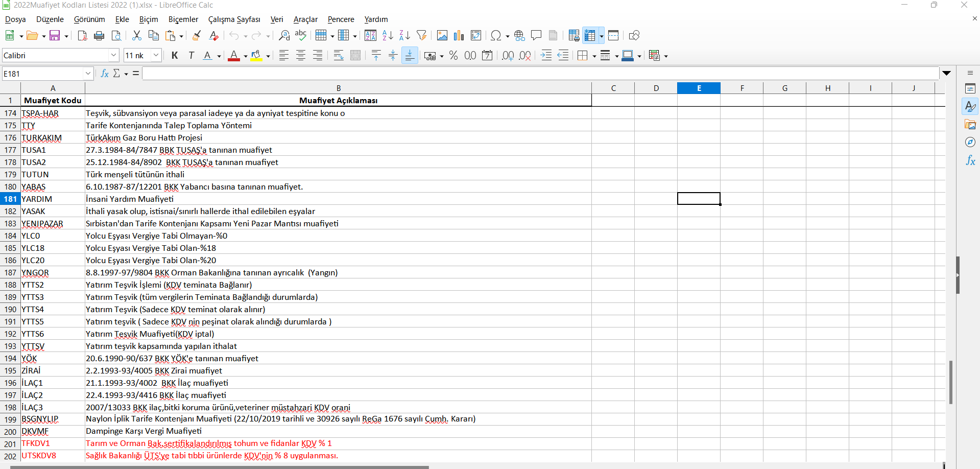Insert a pivot table
The image size is (980, 469).
point(476,35)
